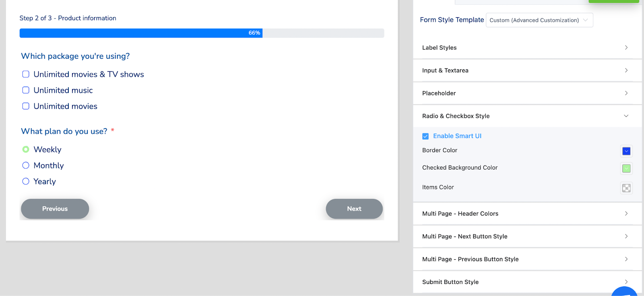Expand Multi Page - Previous Button Style
Viewport: 644px width, 296px height.
pos(527,259)
